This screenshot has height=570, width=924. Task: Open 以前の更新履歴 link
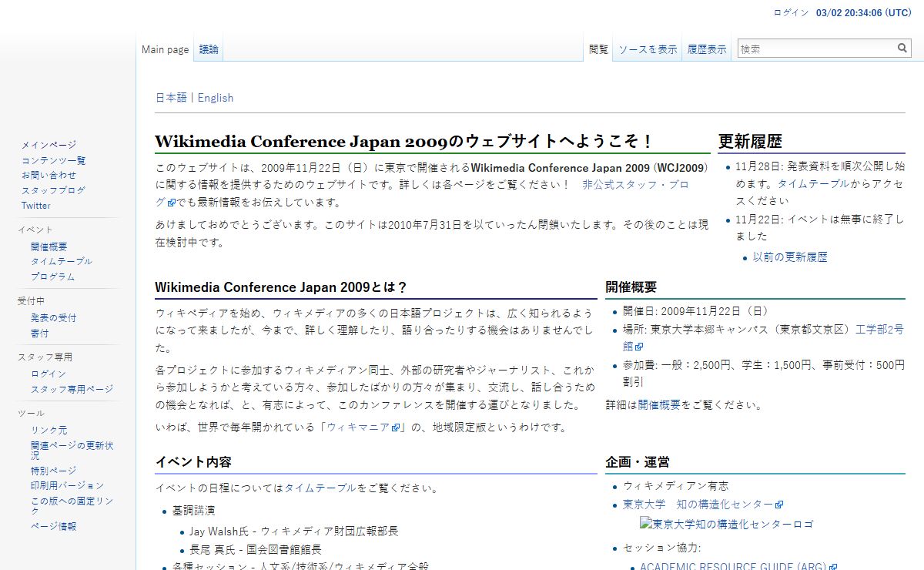point(790,257)
